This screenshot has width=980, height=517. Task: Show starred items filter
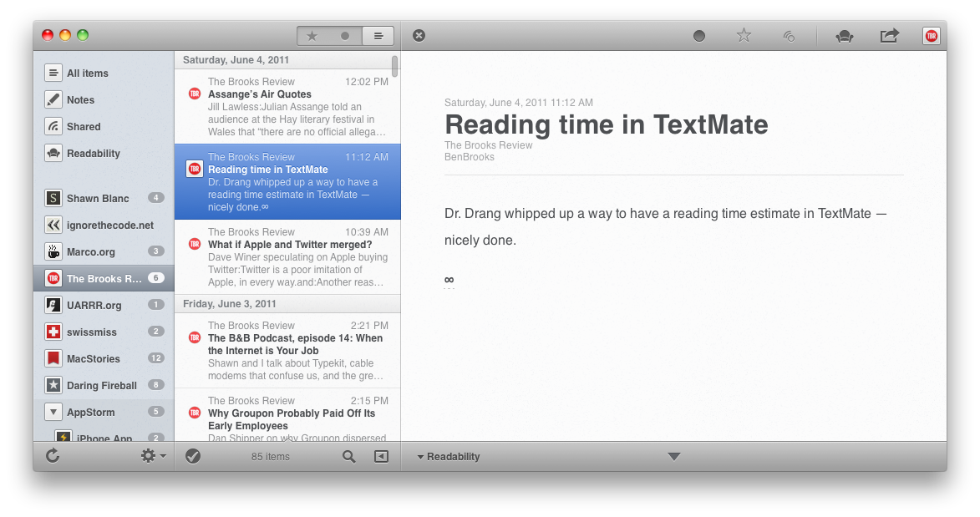[x=312, y=36]
